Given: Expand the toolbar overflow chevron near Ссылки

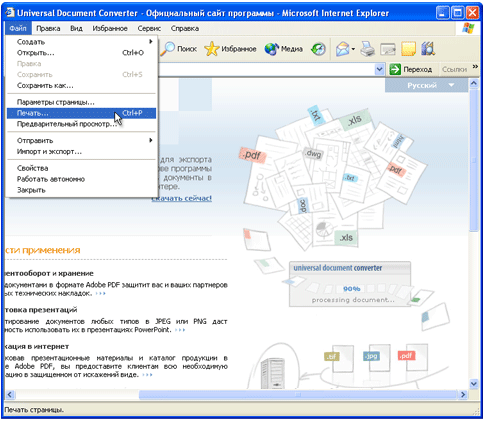Looking at the screenshot, I should click(475, 67).
